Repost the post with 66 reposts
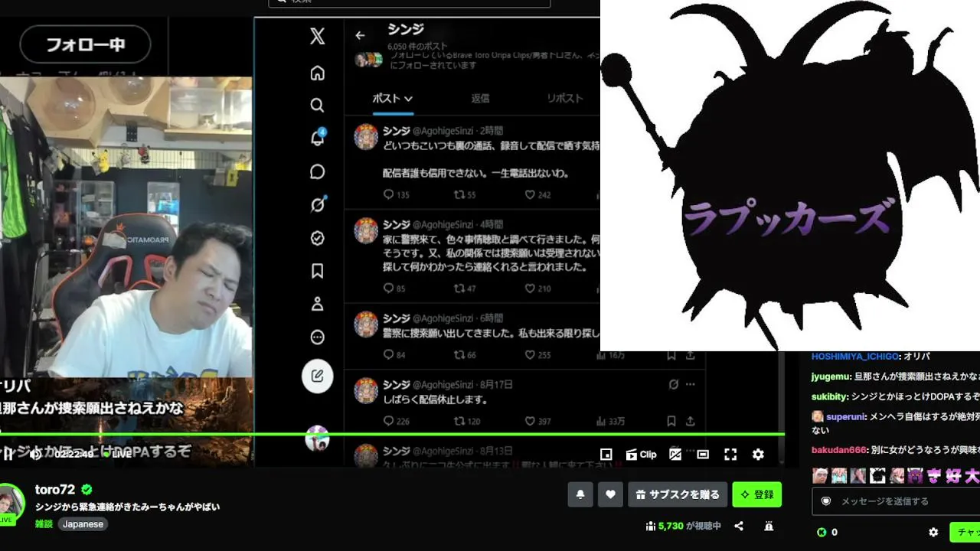Screen dimensions: 980x551 465,355
